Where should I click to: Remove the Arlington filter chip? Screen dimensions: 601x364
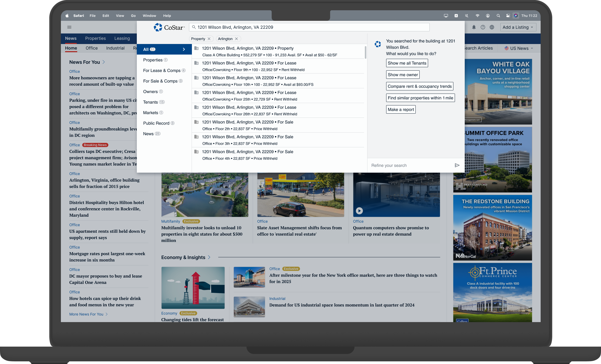236,39
